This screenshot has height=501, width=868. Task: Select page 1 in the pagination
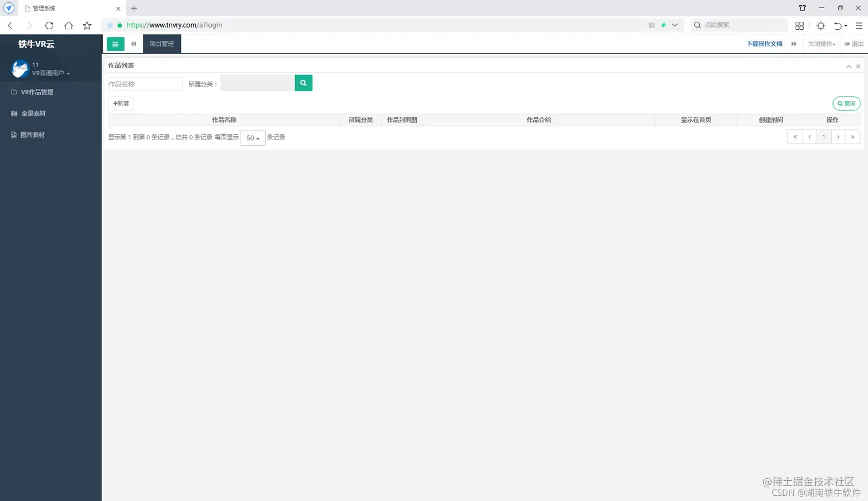(x=824, y=137)
